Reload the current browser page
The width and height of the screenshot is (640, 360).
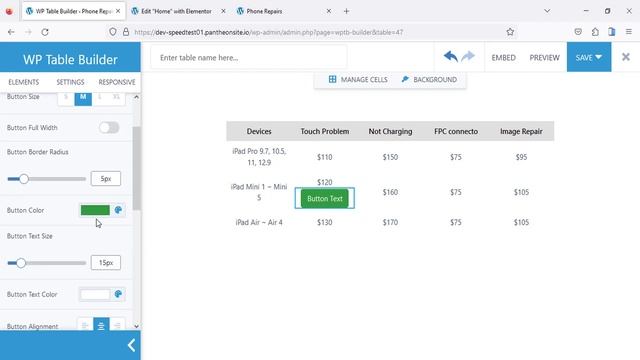[x=45, y=32]
